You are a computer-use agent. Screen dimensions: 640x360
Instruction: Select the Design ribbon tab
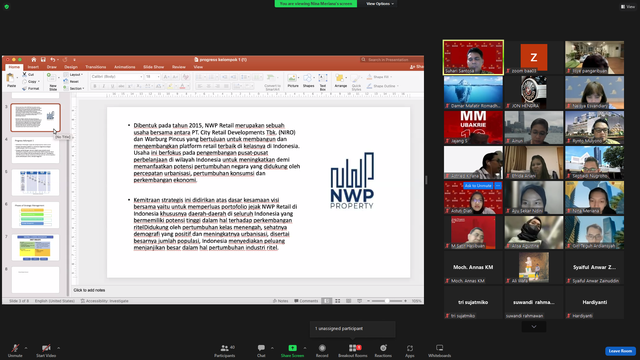[71, 67]
